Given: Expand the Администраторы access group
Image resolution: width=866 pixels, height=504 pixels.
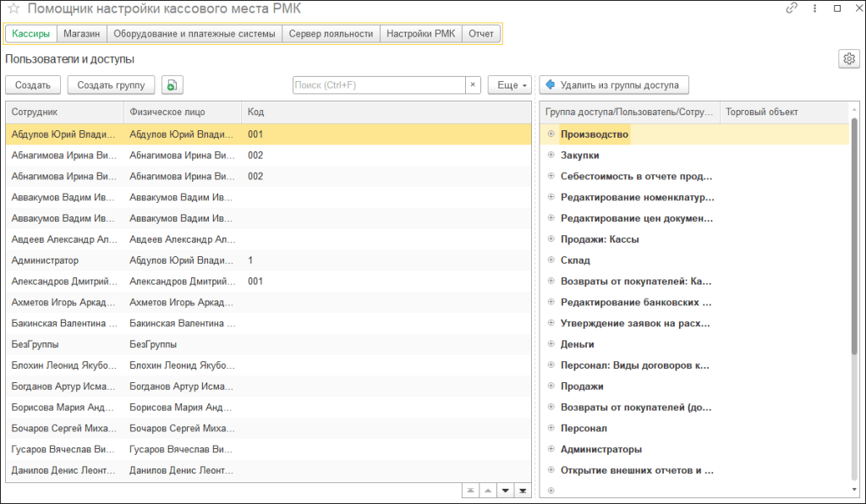Looking at the screenshot, I should point(551,449).
